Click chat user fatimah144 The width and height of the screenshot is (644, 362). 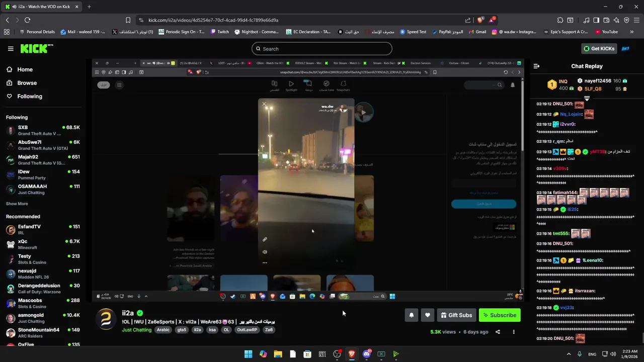click(x=566, y=193)
